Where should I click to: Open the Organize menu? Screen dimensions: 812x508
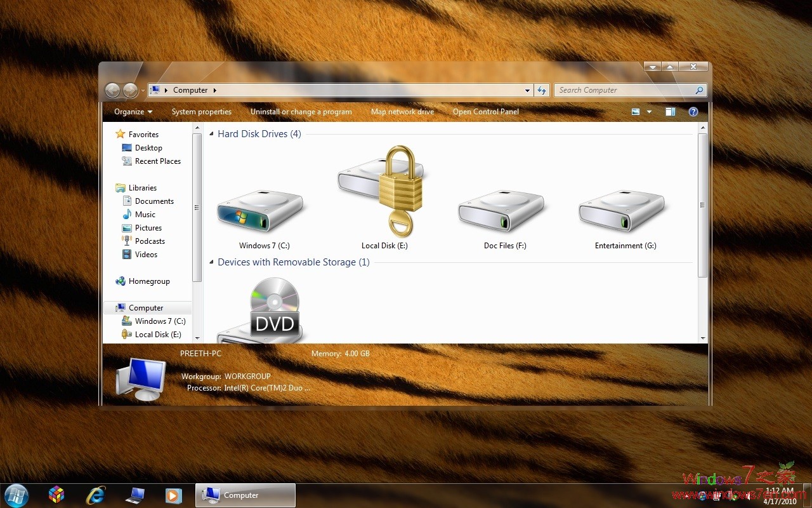133,112
